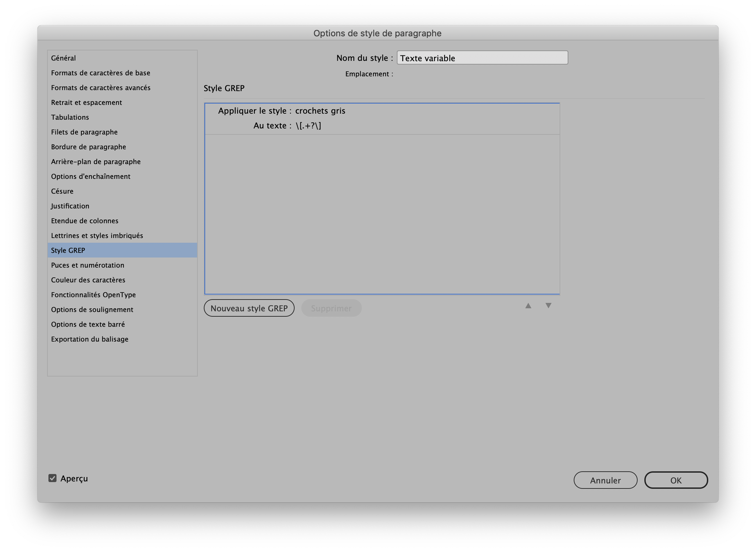The image size is (756, 552).
Task: Go to Options de soulignement
Action: pos(122,309)
